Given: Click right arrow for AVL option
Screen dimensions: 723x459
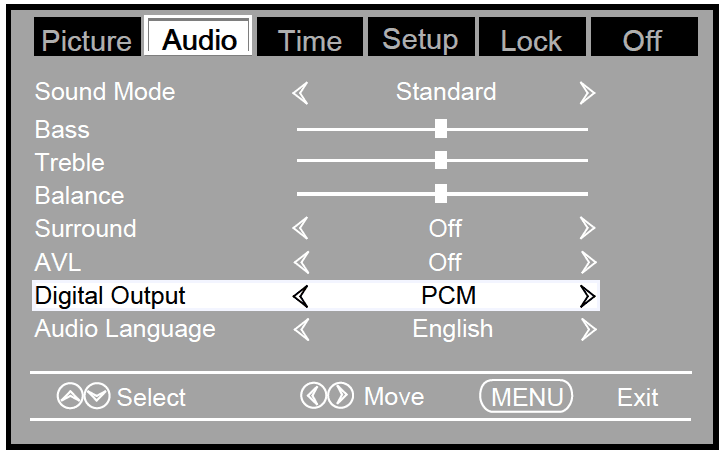Looking at the screenshot, I should 587,263.
